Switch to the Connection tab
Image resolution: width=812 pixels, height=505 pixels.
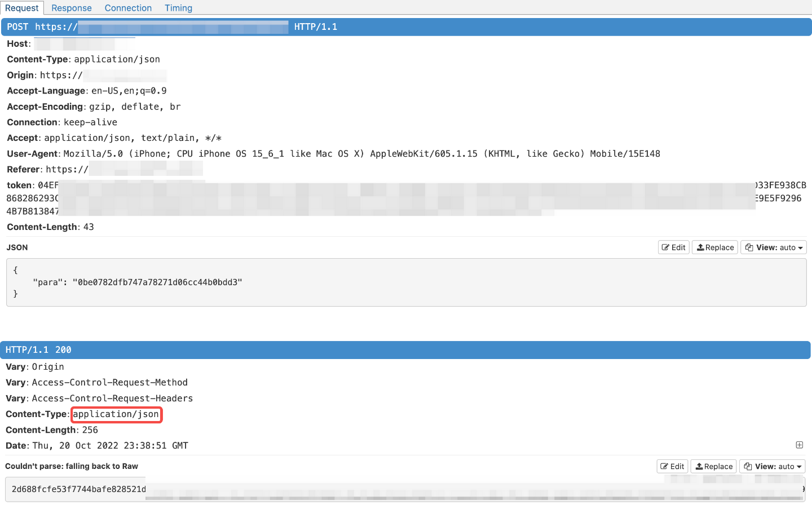pos(128,8)
